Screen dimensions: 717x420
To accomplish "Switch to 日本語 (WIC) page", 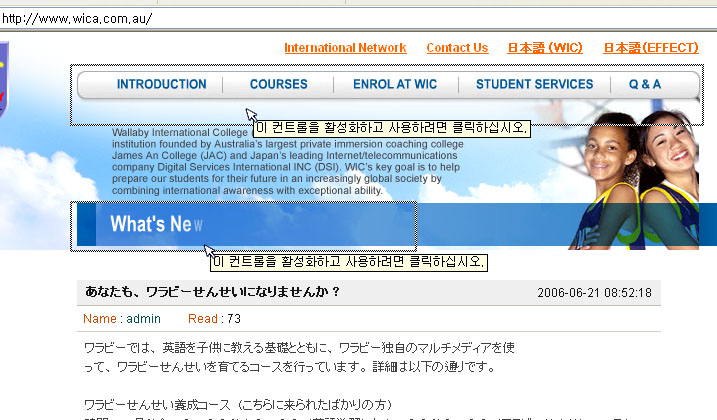I will coord(545,48).
